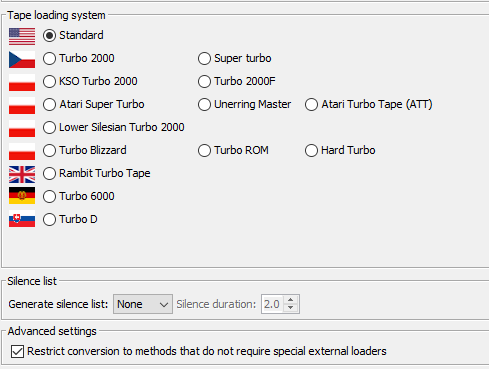This screenshot has width=489, height=370.
Task: Click the UK flag next to Rambit Turbo Tape
Action: coord(22,174)
